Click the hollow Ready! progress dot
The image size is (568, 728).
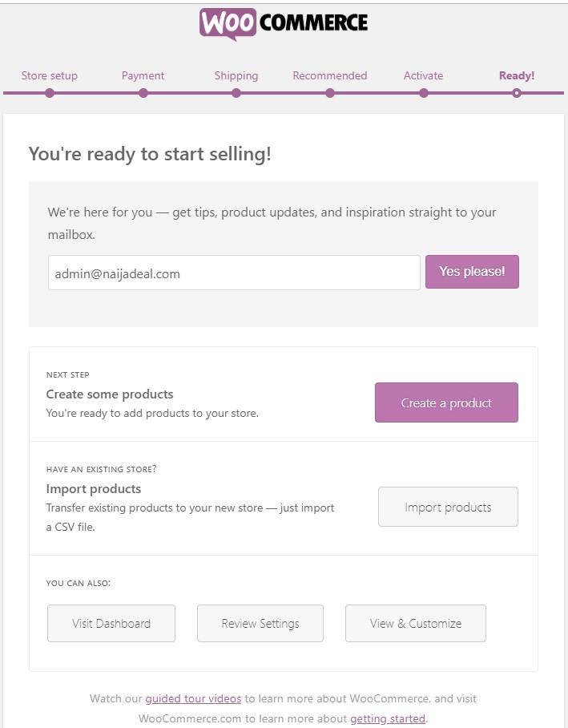tap(517, 93)
